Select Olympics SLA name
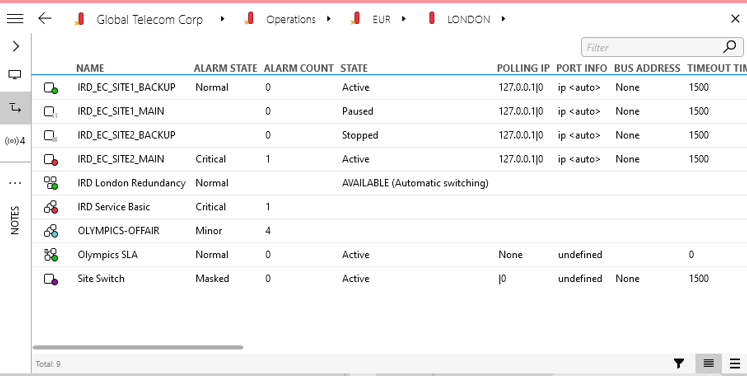The width and height of the screenshot is (747, 376). click(107, 254)
